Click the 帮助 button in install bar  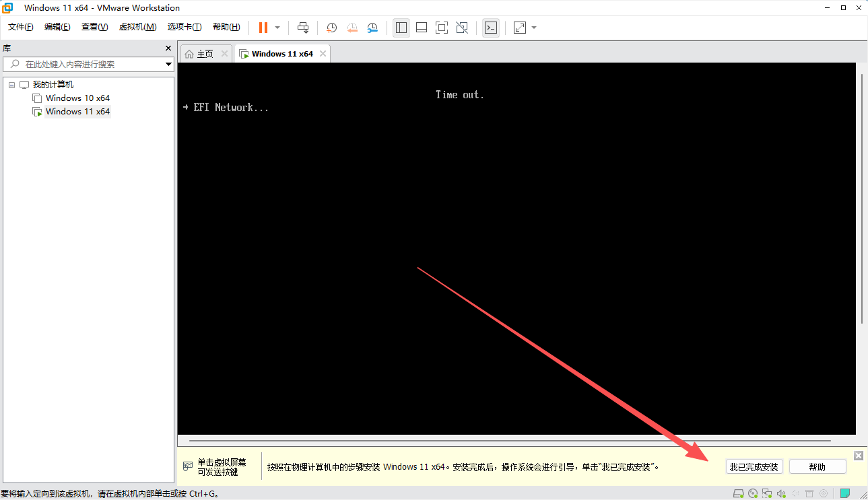click(817, 467)
